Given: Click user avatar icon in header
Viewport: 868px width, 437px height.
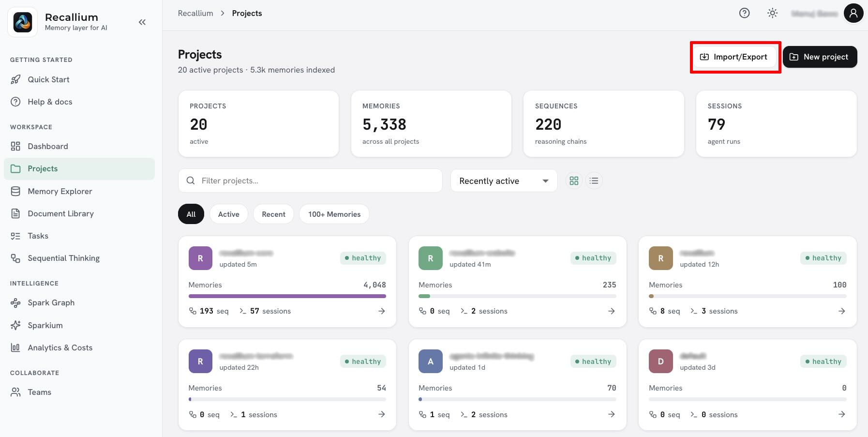Looking at the screenshot, I should (x=853, y=13).
